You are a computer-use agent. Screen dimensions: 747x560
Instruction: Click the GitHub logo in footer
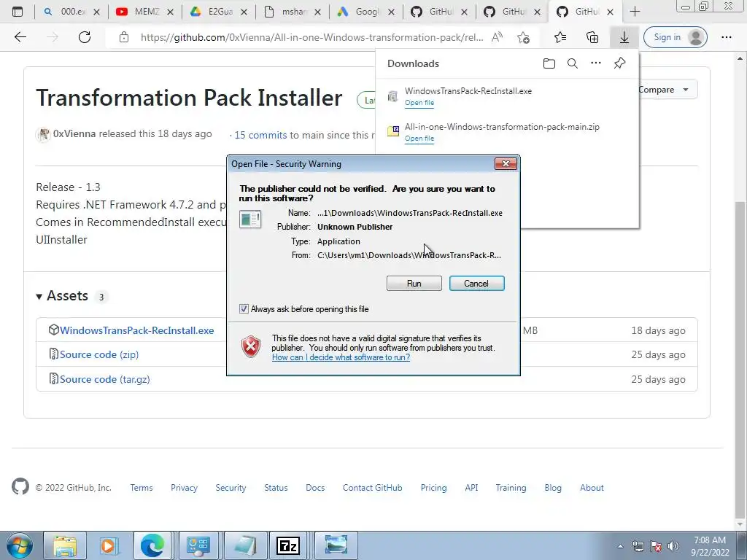pyautogui.click(x=20, y=486)
